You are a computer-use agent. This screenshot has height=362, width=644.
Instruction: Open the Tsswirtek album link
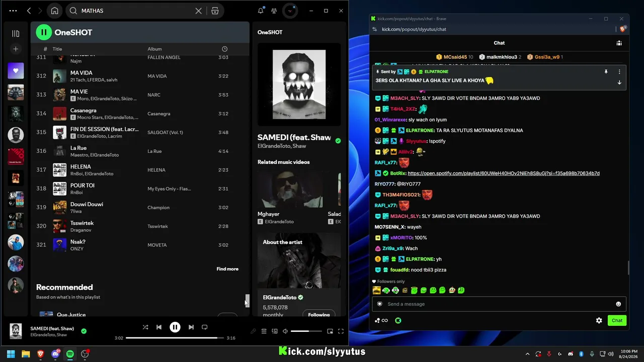click(157, 226)
